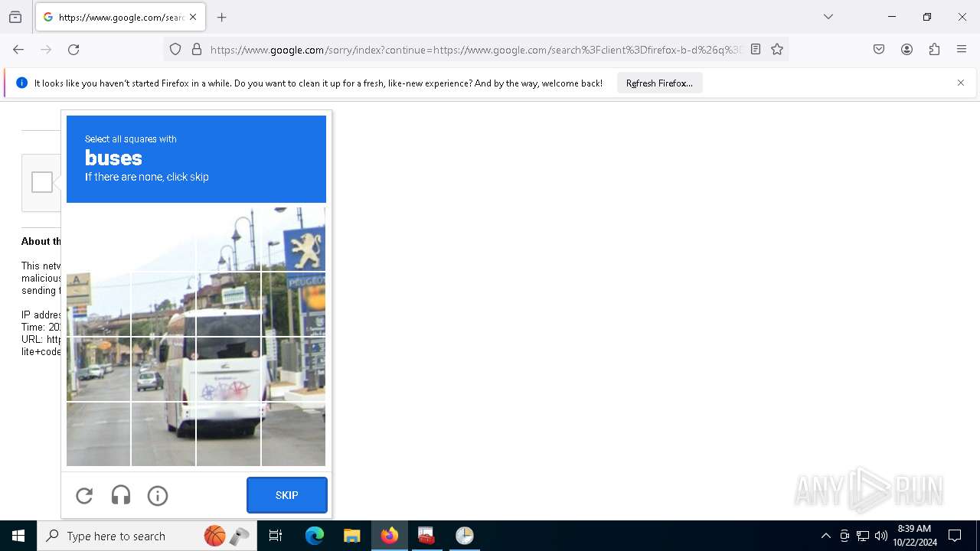Viewport: 980px width, 551px height.
Task: Switch to the audio challenge
Action: [x=121, y=495]
